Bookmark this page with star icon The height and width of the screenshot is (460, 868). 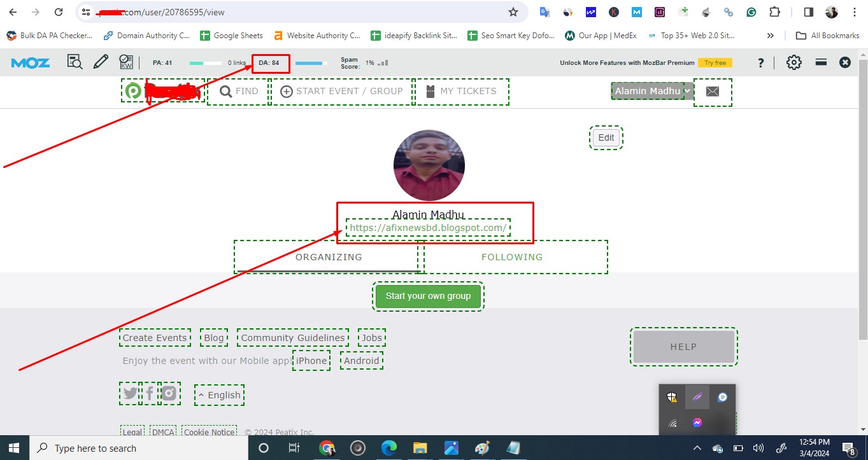point(513,12)
